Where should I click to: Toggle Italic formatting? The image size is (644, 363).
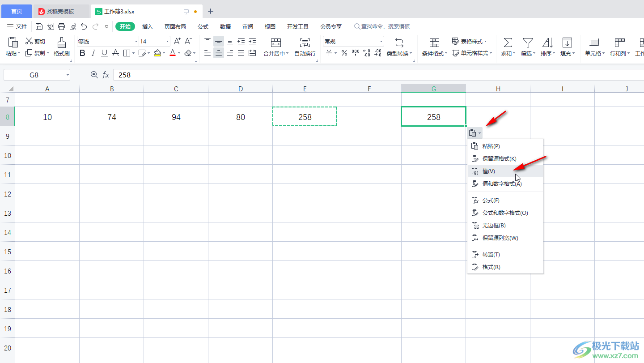(x=93, y=53)
